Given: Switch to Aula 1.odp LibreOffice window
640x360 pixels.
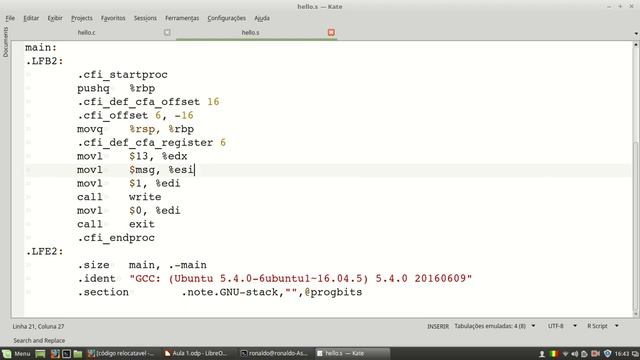Looking at the screenshot, I should pyautogui.click(x=196, y=353).
